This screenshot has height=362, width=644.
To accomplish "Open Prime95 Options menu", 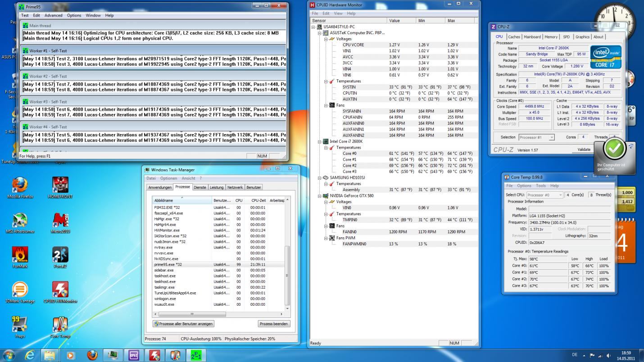I will coord(74,15).
